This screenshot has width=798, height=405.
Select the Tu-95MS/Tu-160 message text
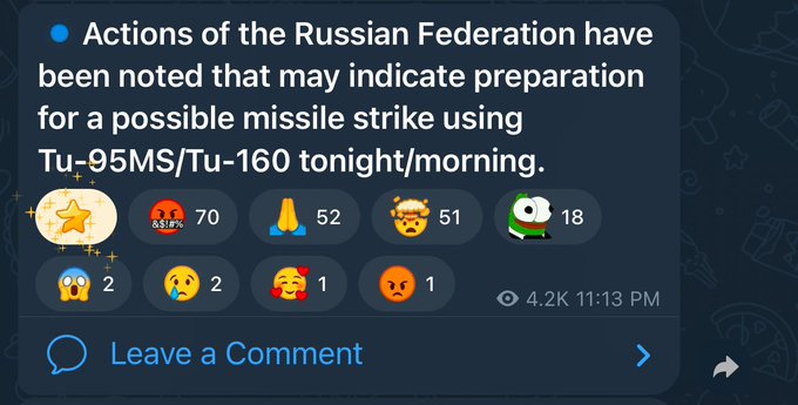coord(164,161)
